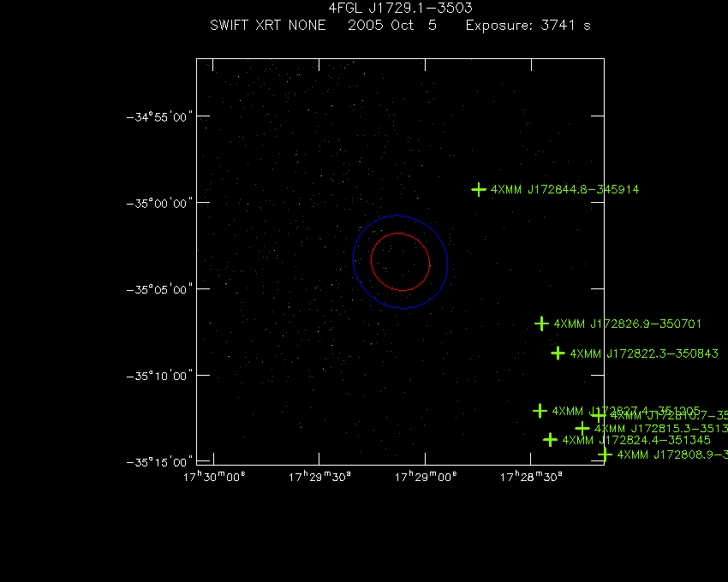Select the 4XMM J172824.4-351345 source label
The height and width of the screenshot is (582, 728).
(x=636, y=440)
